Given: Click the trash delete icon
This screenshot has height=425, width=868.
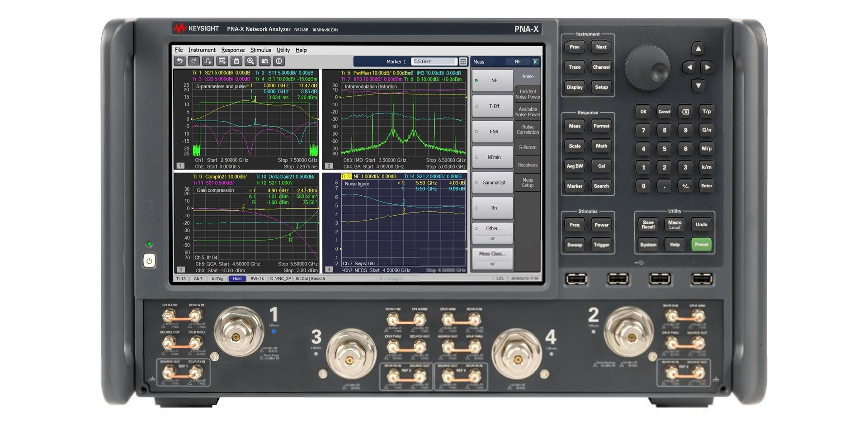Looking at the screenshot, I should pos(236,61).
